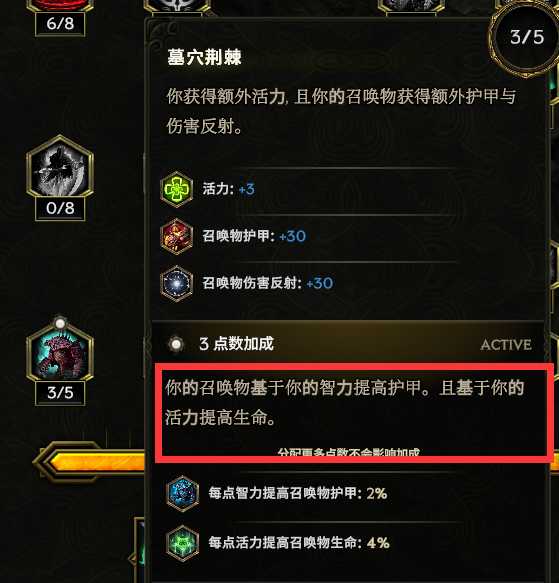Click the 墓穴荆棘 skill title
Viewport: 559px width, 583px height.
coord(204,58)
